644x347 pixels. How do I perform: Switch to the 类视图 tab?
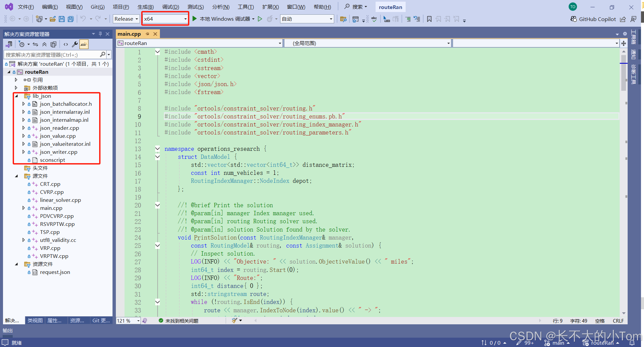coord(35,321)
